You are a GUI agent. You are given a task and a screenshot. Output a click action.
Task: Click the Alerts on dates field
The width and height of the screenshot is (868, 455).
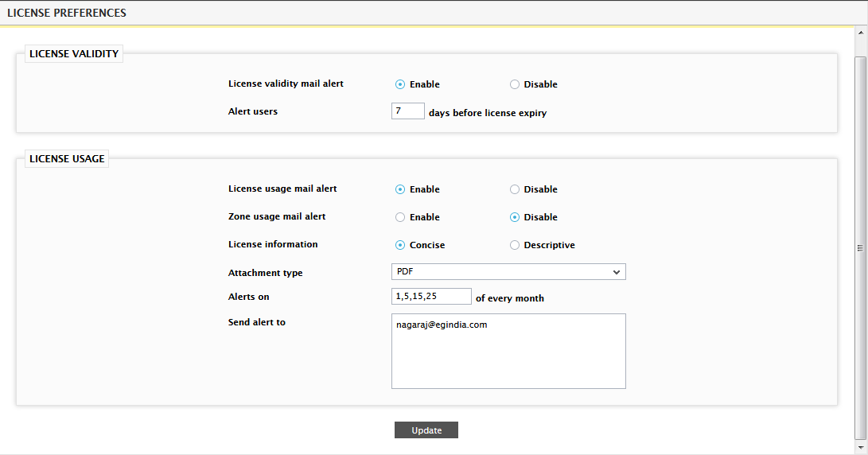pyautogui.click(x=431, y=296)
